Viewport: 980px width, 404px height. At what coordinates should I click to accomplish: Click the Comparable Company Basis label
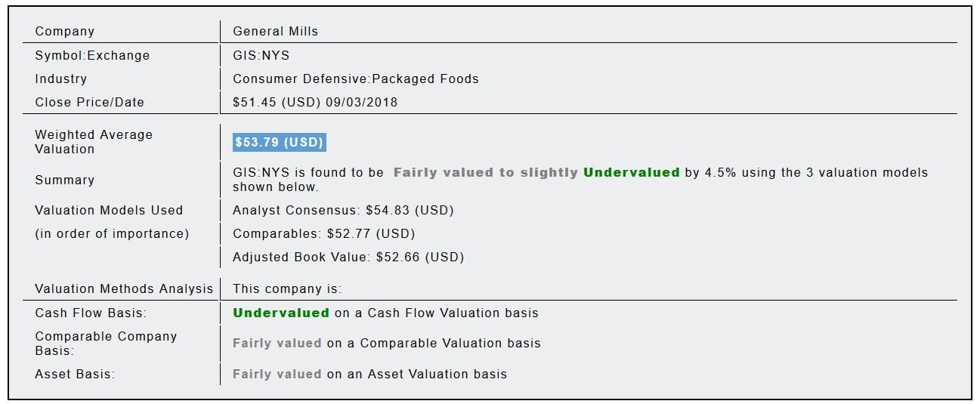106,343
